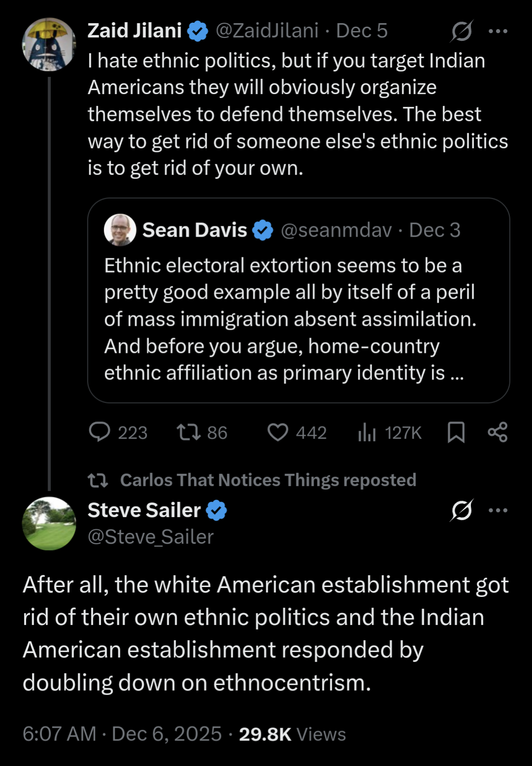The height and width of the screenshot is (766, 532).
Task: Tap the Steve Sailer display name
Action: (144, 510)
